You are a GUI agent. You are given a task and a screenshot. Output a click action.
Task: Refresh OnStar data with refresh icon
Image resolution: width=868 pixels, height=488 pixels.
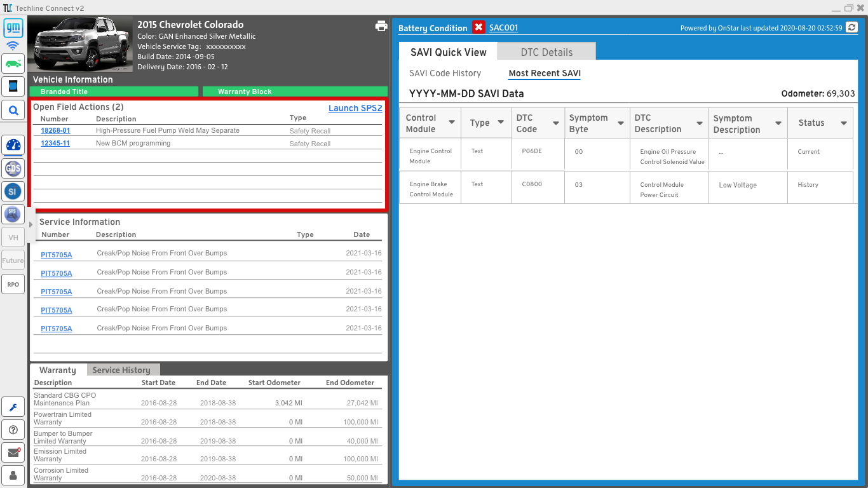[x=851, y=27]
